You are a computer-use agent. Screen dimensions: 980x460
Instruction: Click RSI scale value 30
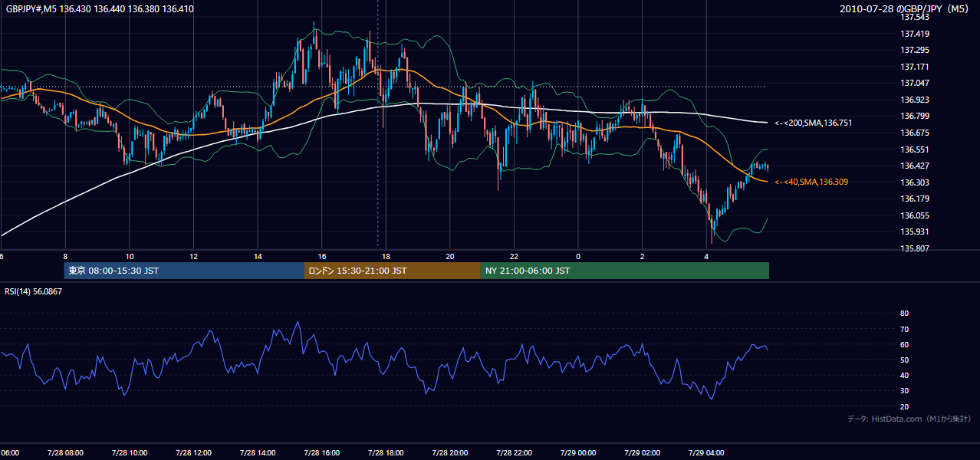905,391
